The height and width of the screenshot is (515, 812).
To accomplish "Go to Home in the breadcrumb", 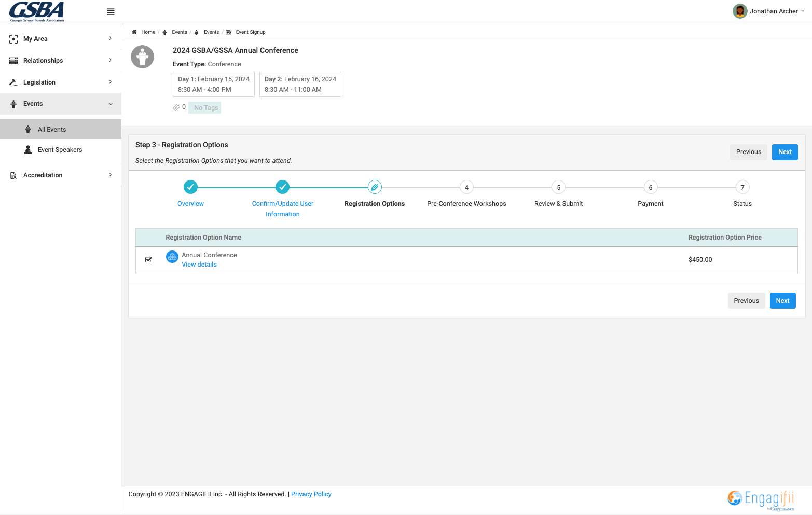I will click(148, 32).
